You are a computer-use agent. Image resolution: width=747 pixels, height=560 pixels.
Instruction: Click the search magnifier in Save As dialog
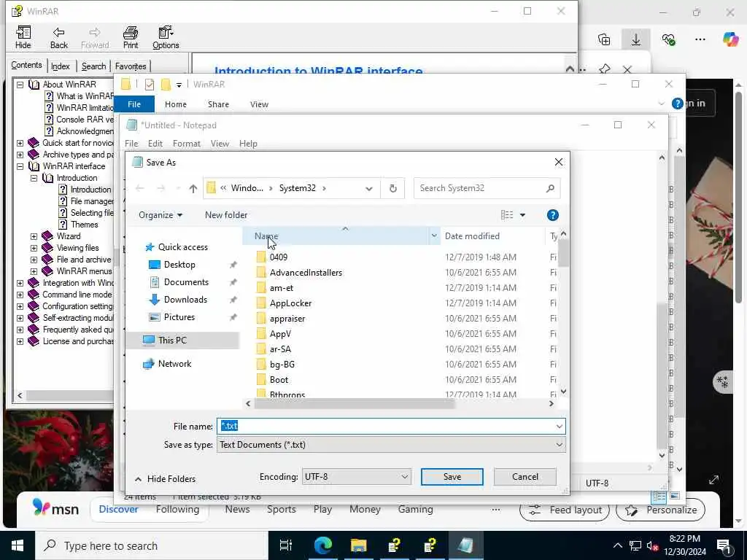[550, 188]
